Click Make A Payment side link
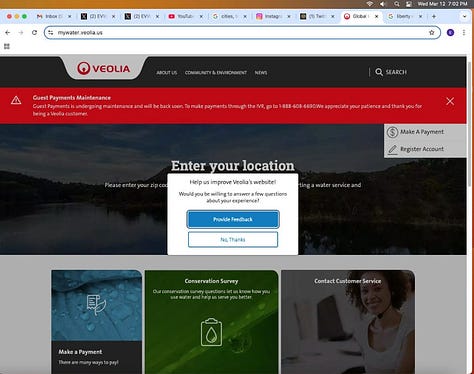Screen dimensions: 474x374 coord(422,132)
